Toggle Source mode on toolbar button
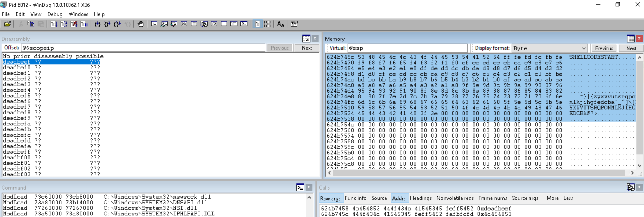The height and width of the screenshot is (217, 644). click(257, 24)
